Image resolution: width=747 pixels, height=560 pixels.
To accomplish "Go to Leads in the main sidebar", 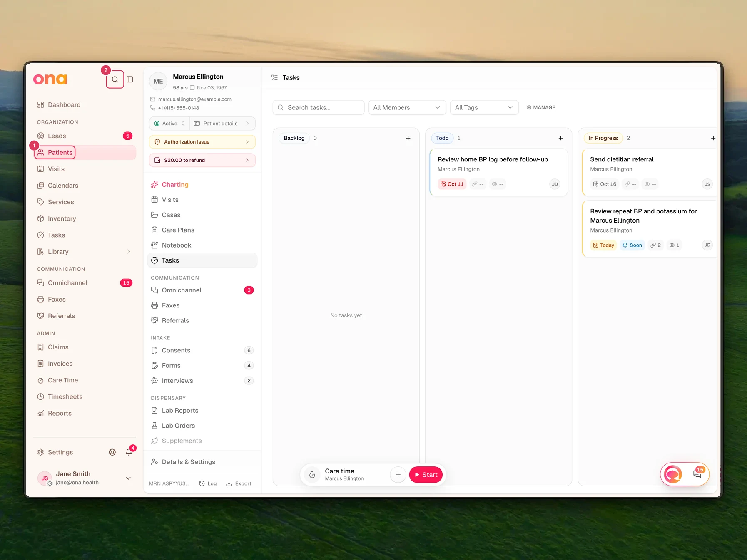I will pyautogui.click(x=84, y=136).
